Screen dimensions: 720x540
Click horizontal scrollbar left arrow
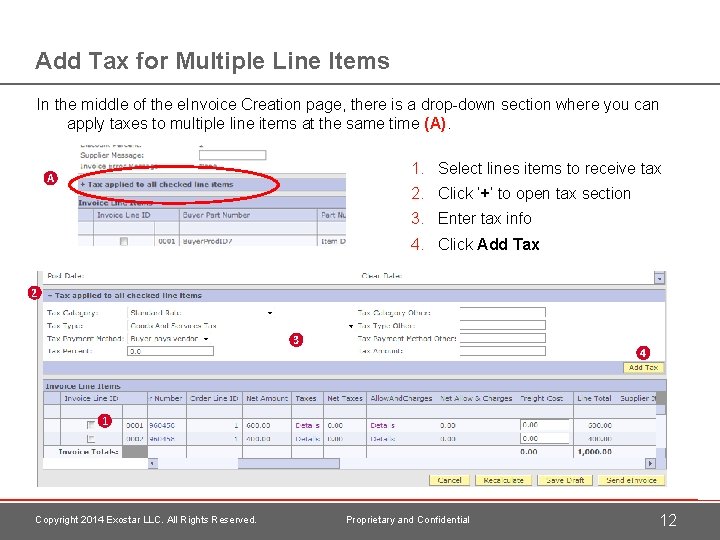[152, 463]
